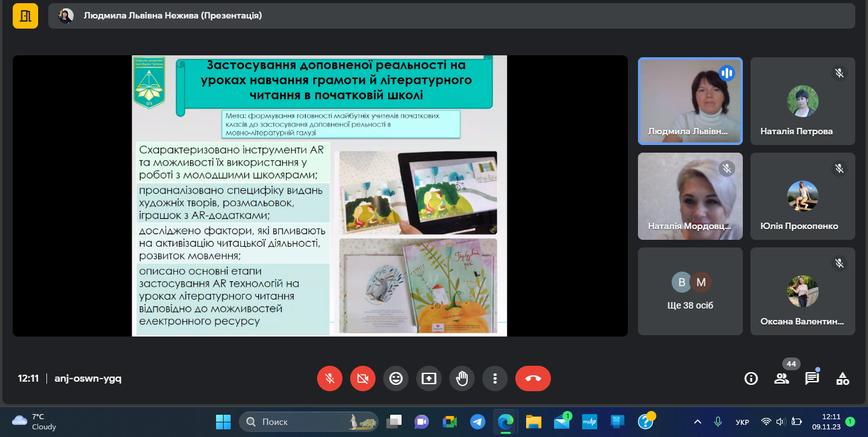The width and height of the screenshot is (868, 437).
Task: Unmute the microphone in the call
Action: [x=330, y=378]
